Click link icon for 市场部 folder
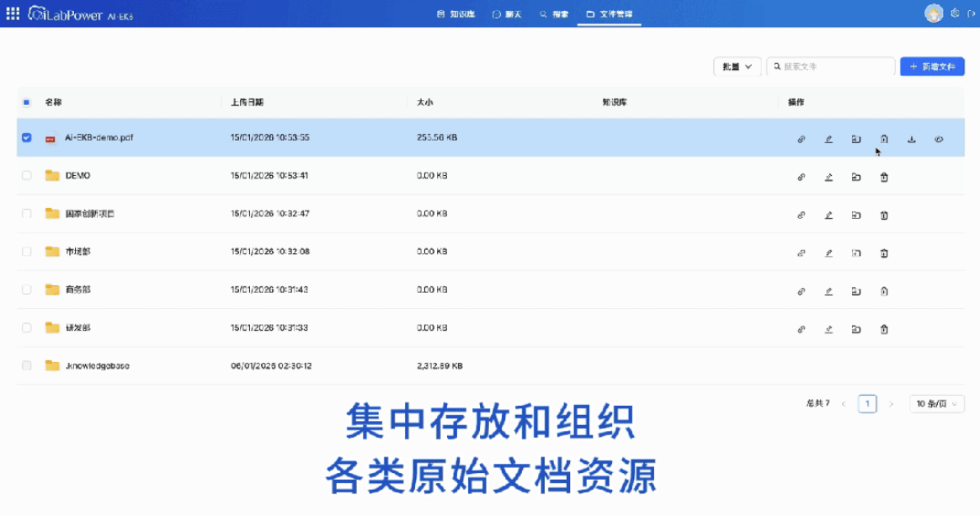980x516 pixels. coord(802,253)
